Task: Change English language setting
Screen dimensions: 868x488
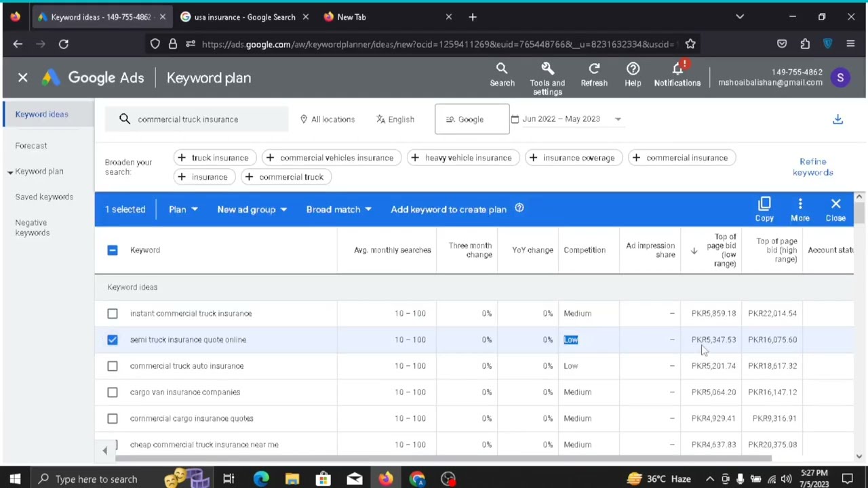Action: point(395,119)
